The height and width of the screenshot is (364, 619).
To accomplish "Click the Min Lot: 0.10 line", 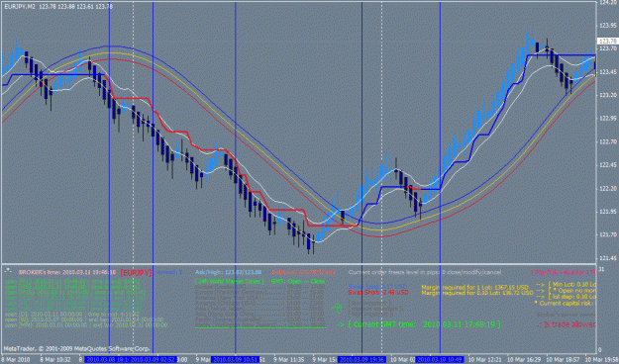I will 567,284.
